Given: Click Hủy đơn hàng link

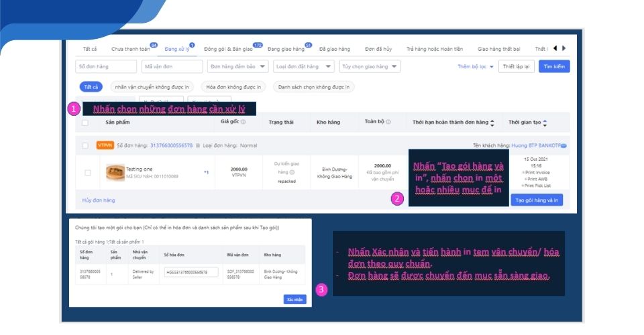Looking at the screenshot, I should pos(99,200).
